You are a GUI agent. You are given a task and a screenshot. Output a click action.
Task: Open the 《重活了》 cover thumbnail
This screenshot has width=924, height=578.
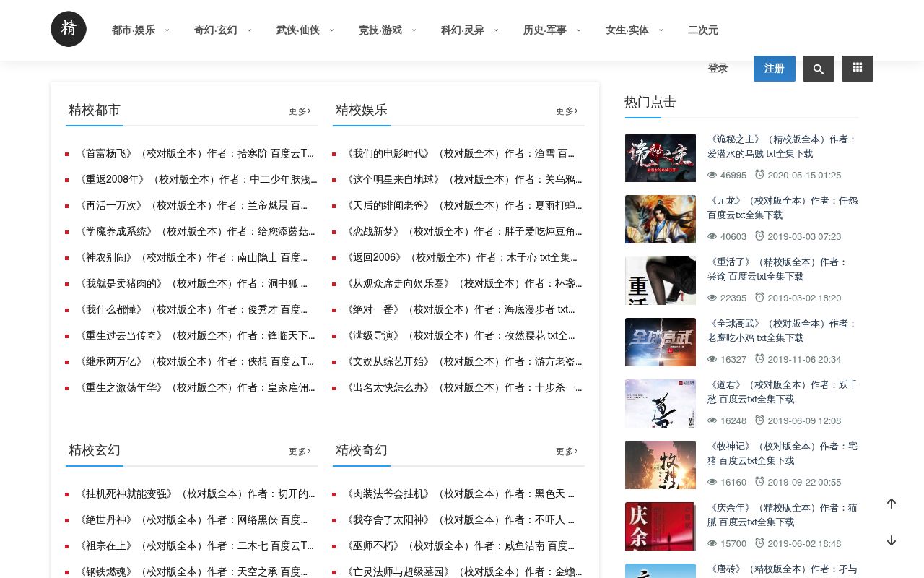(661, 280)
